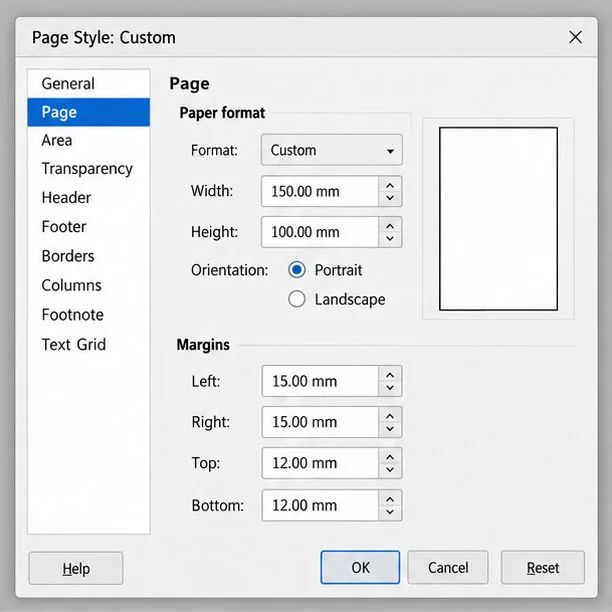Go to the Footer tab
Image resolution: width=612 pixels, height=612 pixels.
[89, 226]
